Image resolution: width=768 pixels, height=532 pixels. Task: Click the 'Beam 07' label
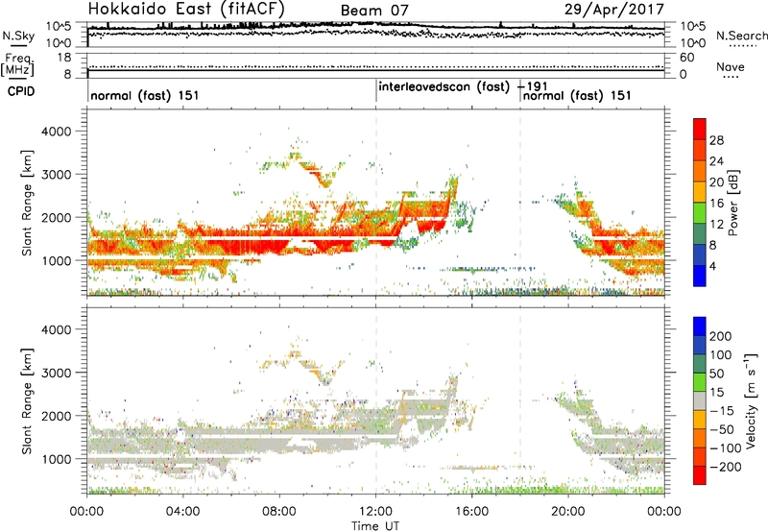pos(374,11)
